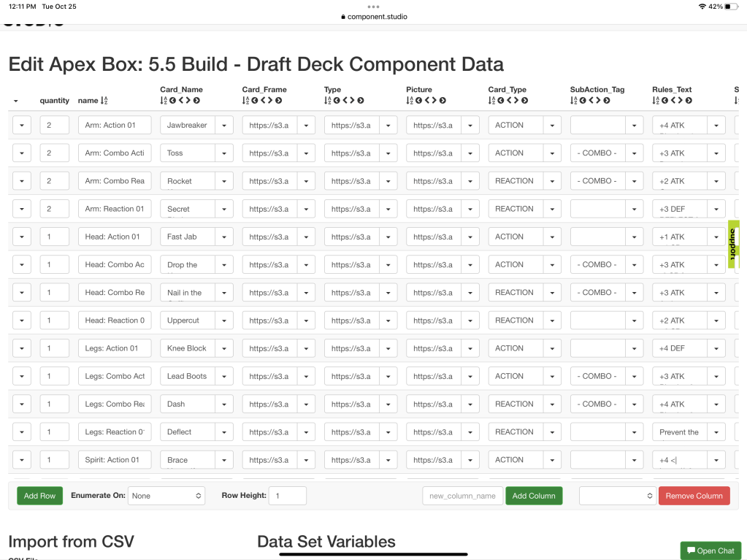Image resolution: width=747 pixels, height=560 pixels.
Task: Click the new_column_name text field
Action: tap(462, 496)
